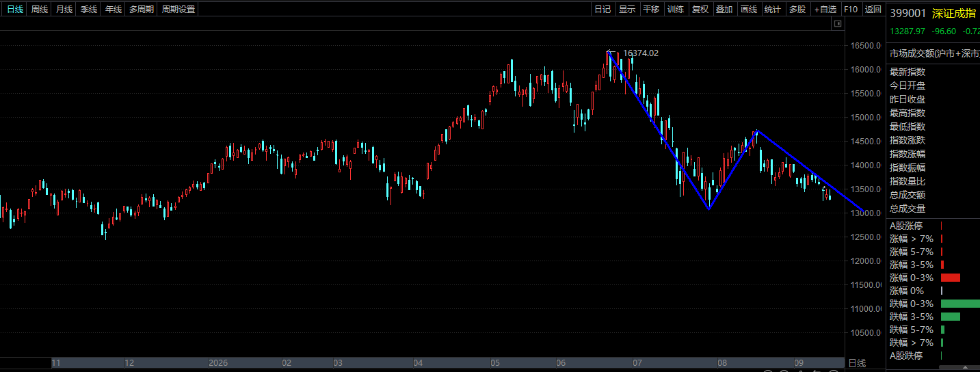Click the 16500.0 price axis label
The height and width of the screenshot is (372, 980).
[867, 46]
